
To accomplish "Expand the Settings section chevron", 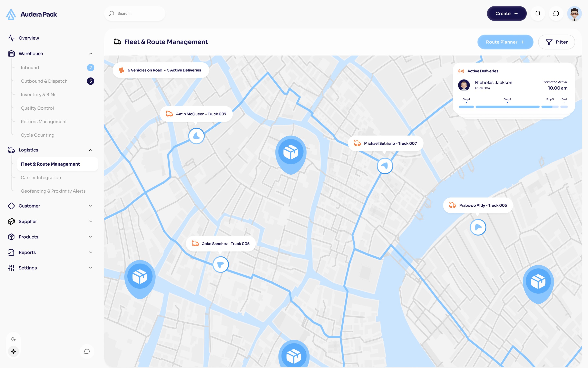I will [91, 268].
